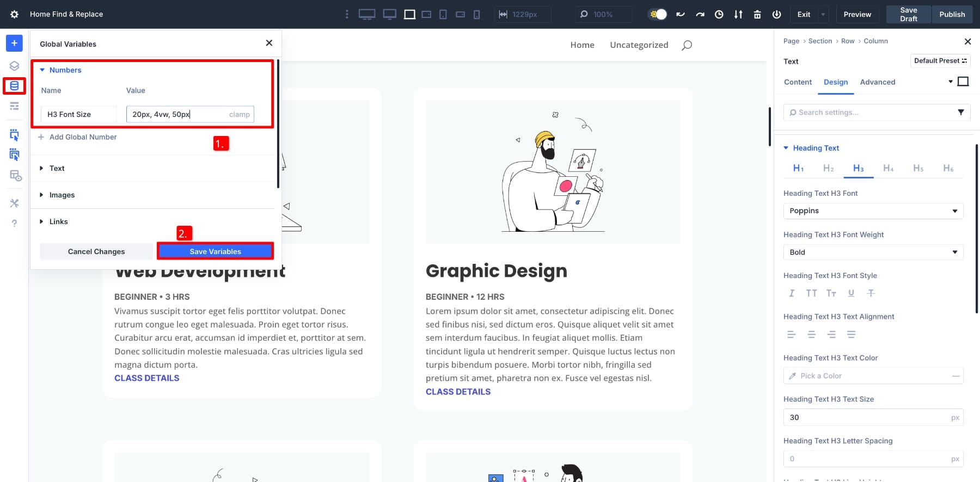Viewport: 980px width, 482px height.
Task: Open the Layers icon in left sidebar
Action: 14,66
